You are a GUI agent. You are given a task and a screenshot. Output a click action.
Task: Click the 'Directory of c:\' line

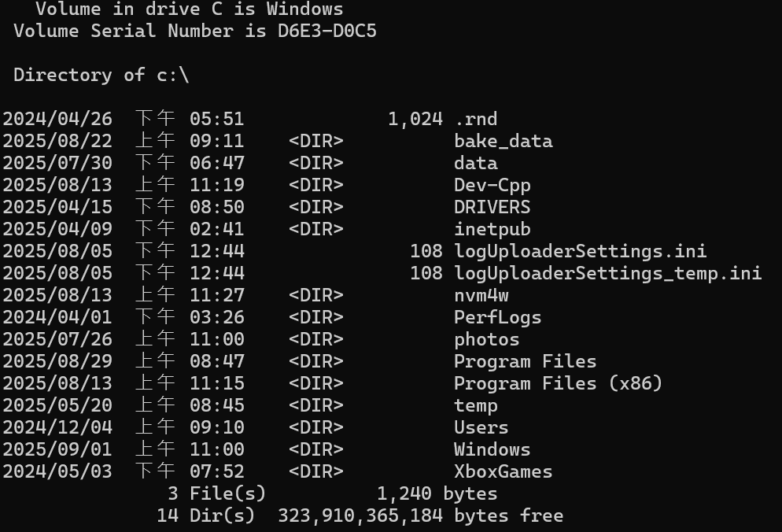pyautogui.click(x=101, y=75)
